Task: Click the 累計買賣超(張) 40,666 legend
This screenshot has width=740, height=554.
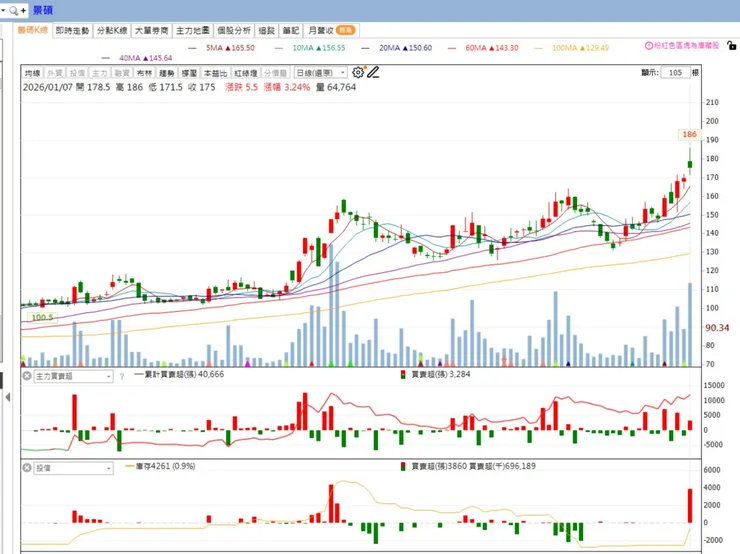Action: point(179,374)
